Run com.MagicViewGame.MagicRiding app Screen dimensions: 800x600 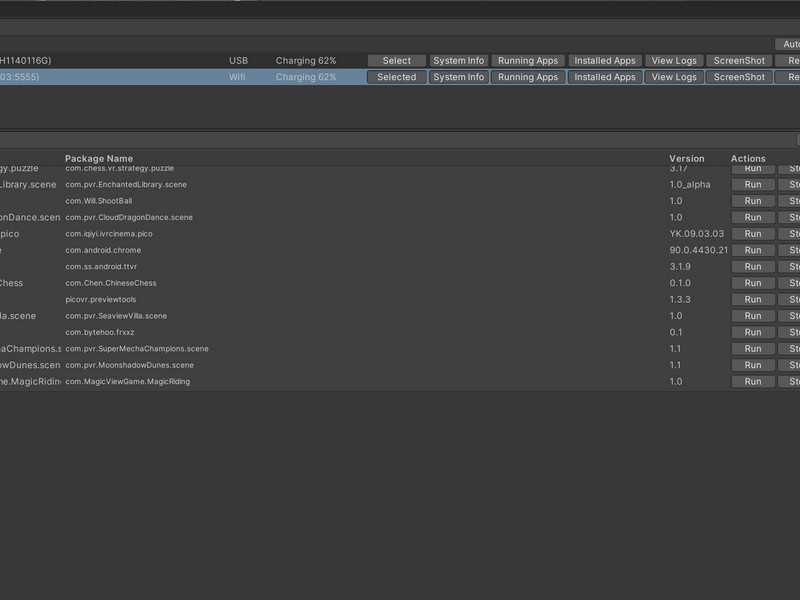pos(753,382)
